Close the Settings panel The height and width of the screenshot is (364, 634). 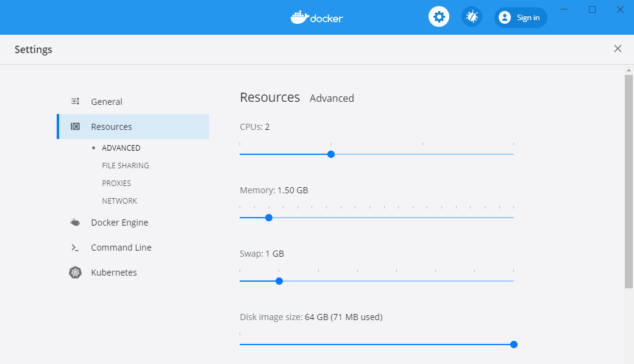coord(618,49)
